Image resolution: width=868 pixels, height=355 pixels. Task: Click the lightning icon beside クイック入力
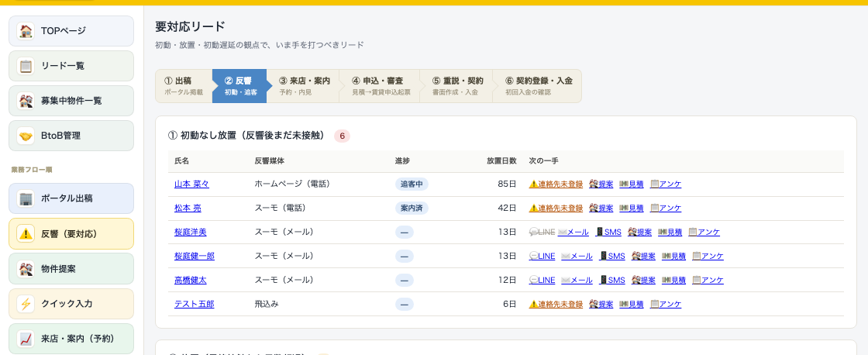pyautogui.click(x=26, y=304)
